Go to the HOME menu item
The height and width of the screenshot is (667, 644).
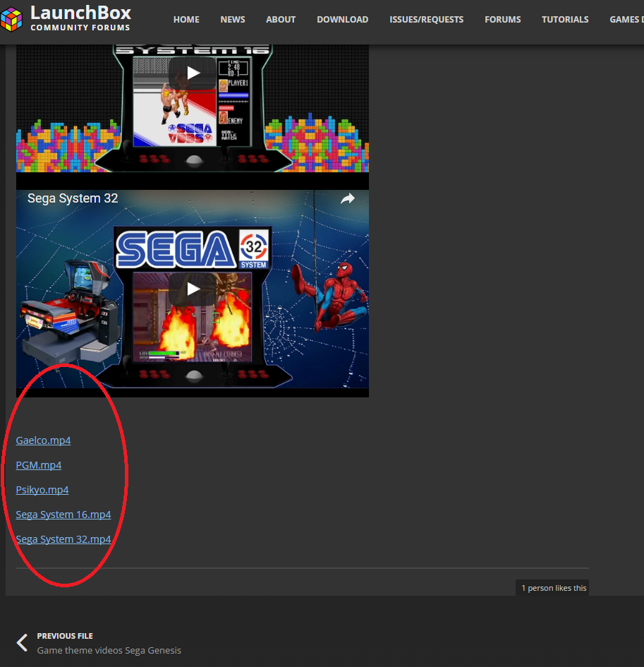(x=186, y=20)
